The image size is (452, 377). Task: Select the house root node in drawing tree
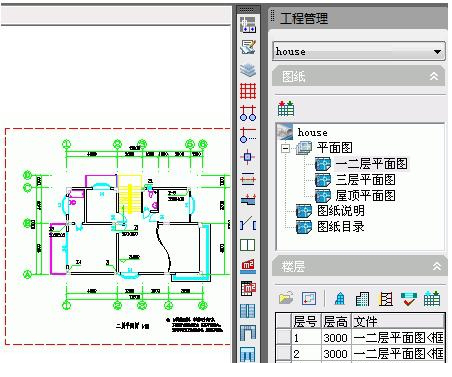point(312,132)
